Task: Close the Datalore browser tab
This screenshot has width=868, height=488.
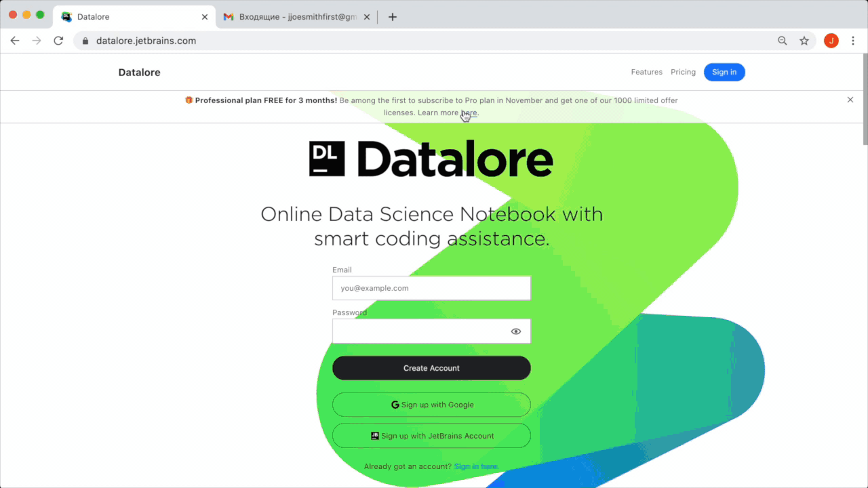Action: click(205, 17)
